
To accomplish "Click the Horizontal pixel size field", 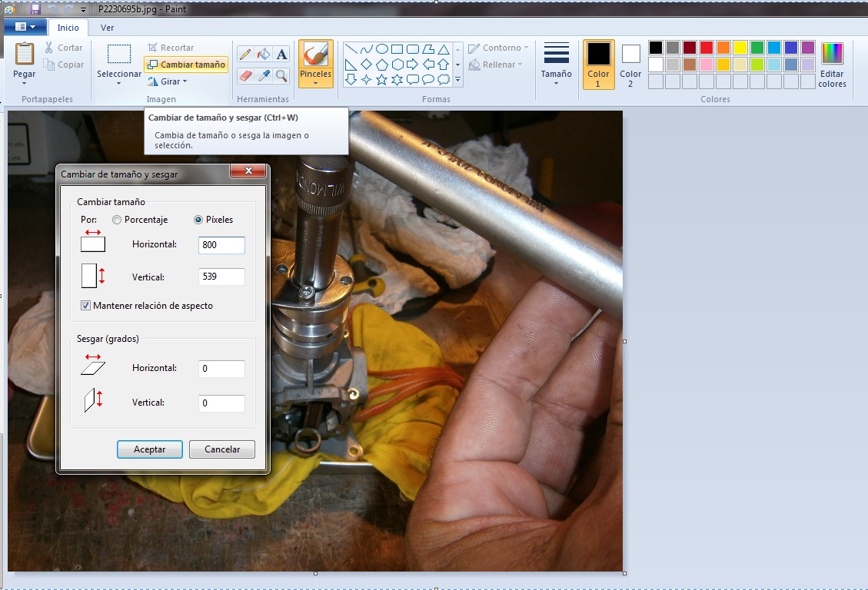I will tap(221, 245).
